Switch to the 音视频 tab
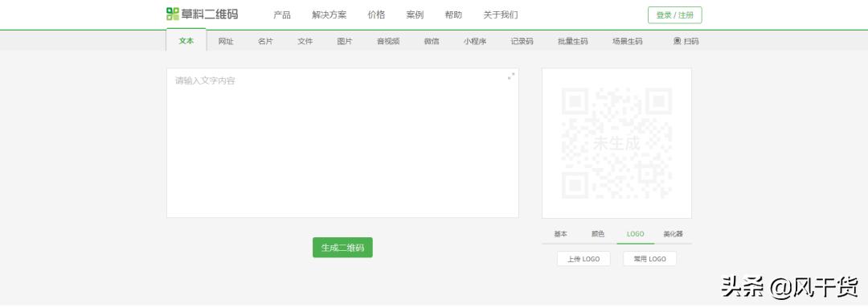The image size is (868, 308). [388, 41]
